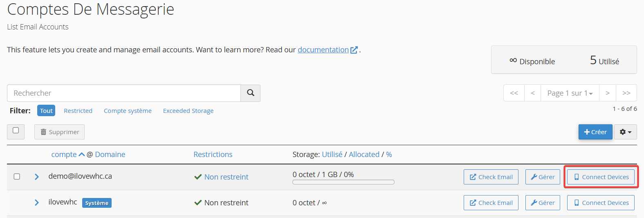Screen dimensions: 644x218
Task: Select the Restricted filter
Action: 78,111
